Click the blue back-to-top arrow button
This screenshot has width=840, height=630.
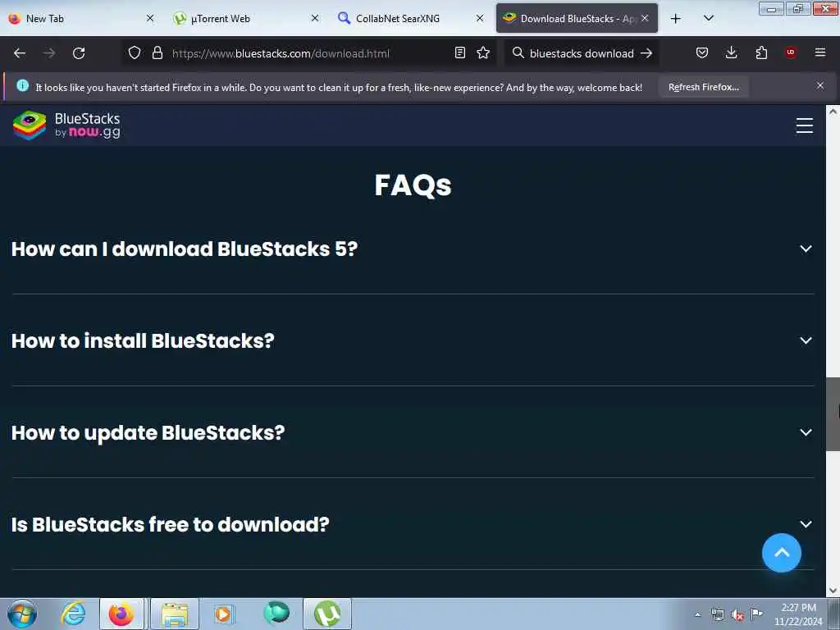782,553
